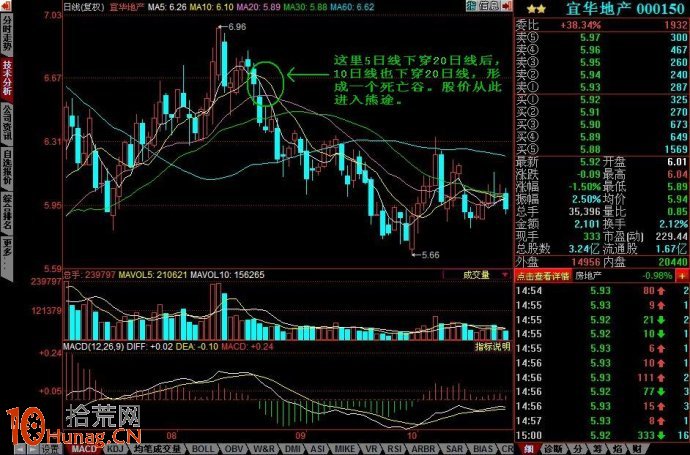Click the MA30: 5.88 legend value

click(x=305, y=7)
